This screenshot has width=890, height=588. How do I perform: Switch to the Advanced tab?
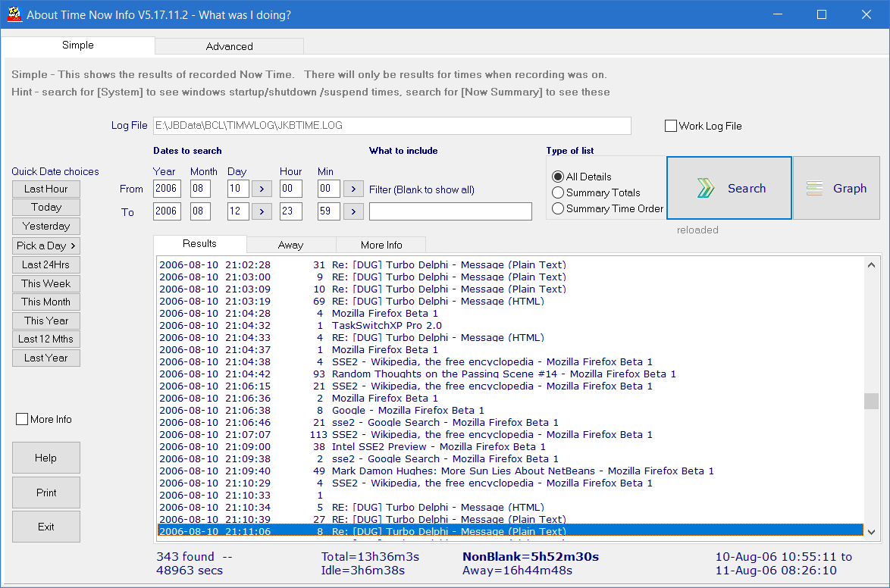229,46
